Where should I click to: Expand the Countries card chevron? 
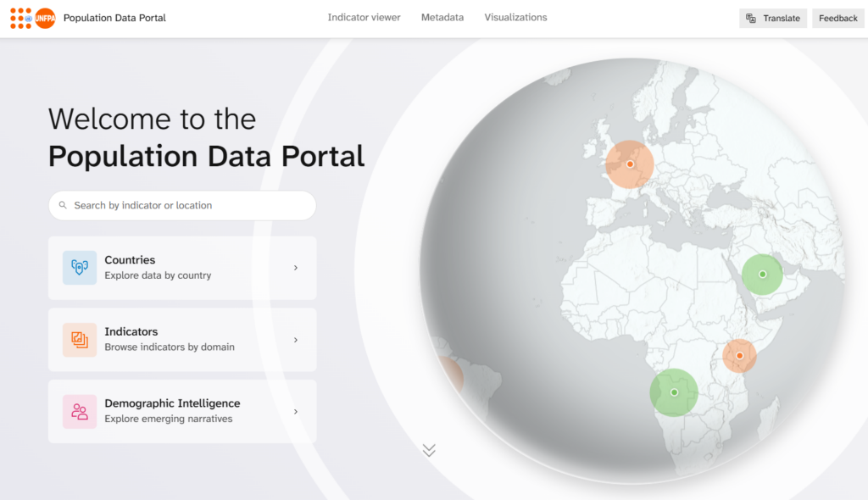(296, 268)
